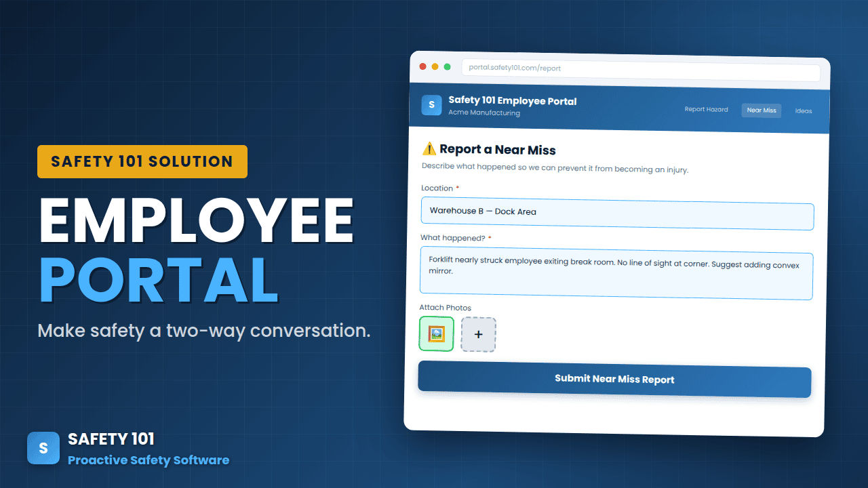Click the Attach Photos label

click(x=445, y=308)
